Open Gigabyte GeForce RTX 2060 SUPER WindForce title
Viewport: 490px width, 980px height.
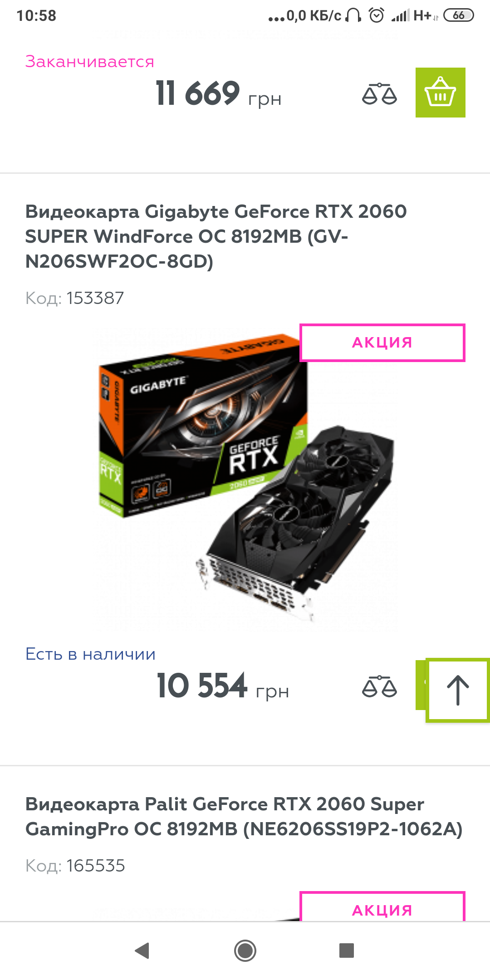[216, 236]
